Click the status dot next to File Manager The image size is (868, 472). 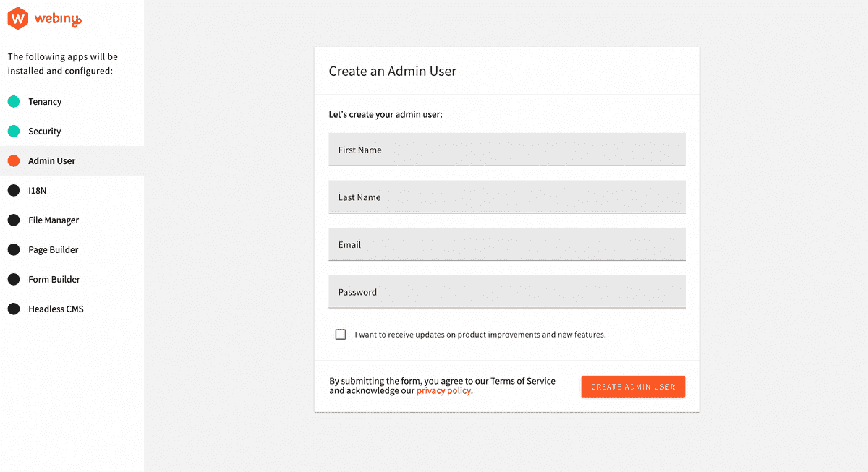[x=14, y=220]
